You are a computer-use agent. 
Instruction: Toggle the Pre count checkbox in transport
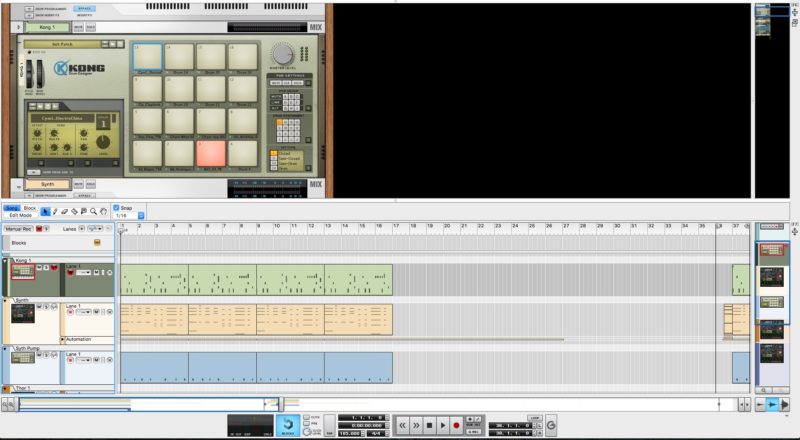click(x=306, y=424)
